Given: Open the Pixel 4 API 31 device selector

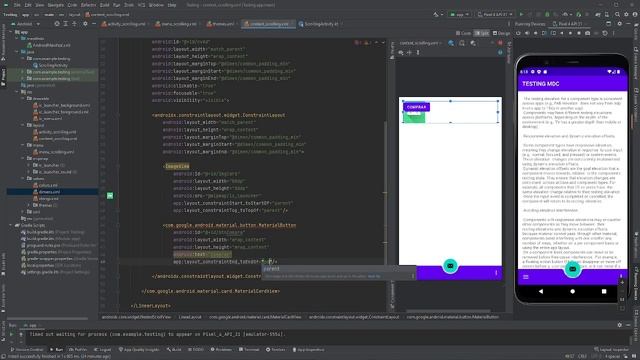Looking at the screenshot, I should 495,14.
